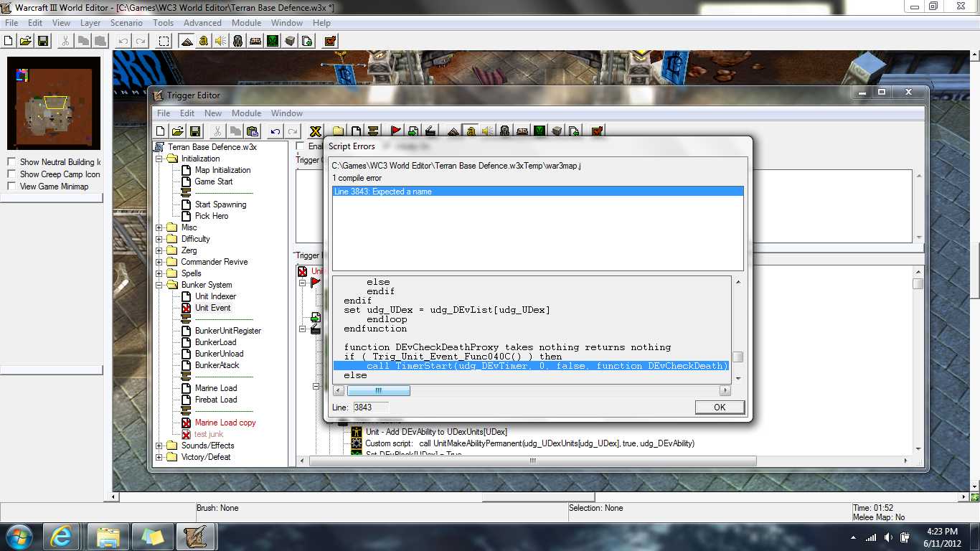Open AI Editor icon in main toolbar
The width and height of the screenshot is (980, 551).
coord(273,42)
